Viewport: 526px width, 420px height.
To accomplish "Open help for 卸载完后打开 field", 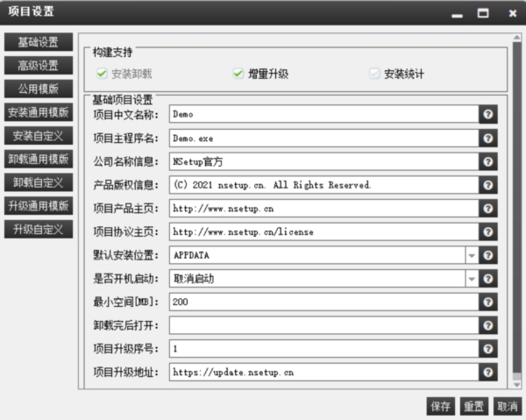I will pyautogui.click(x=488, y=325).
